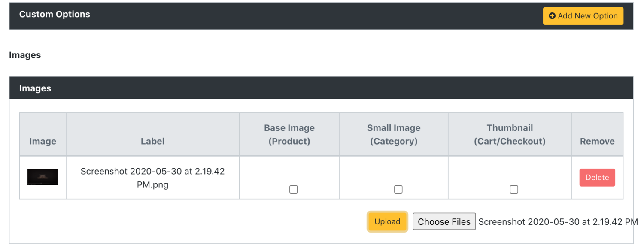Click the plus icon on Add New Option
The width and height of the screenshot is (644, 251).
(x=552, y=16)
